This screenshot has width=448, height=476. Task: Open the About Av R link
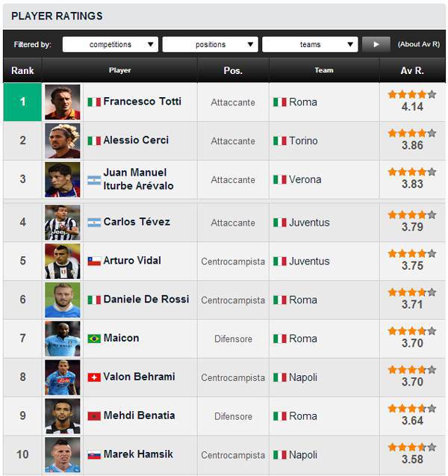(x=418, y=45)
